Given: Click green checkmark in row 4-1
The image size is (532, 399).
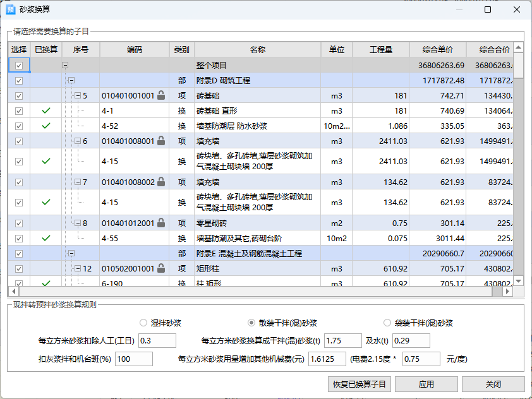Looking at the screenshot, I should point(45,111).
